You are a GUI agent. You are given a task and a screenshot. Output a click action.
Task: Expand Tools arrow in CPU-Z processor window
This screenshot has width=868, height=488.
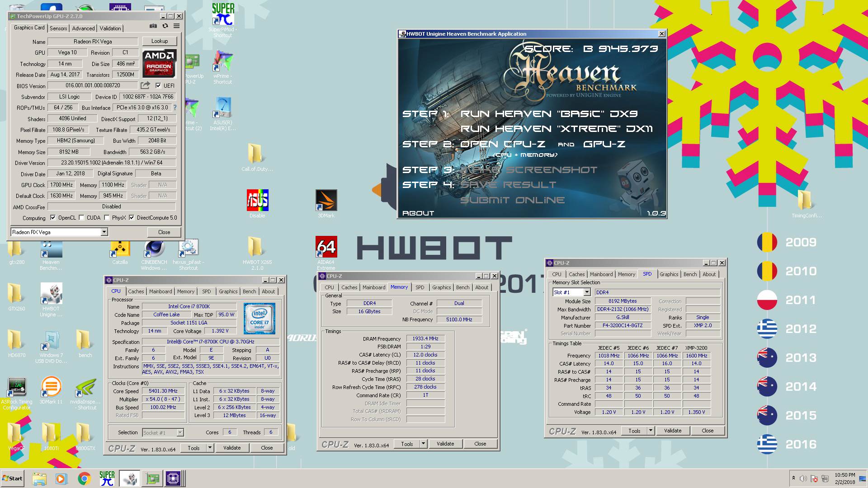[210, 448]
